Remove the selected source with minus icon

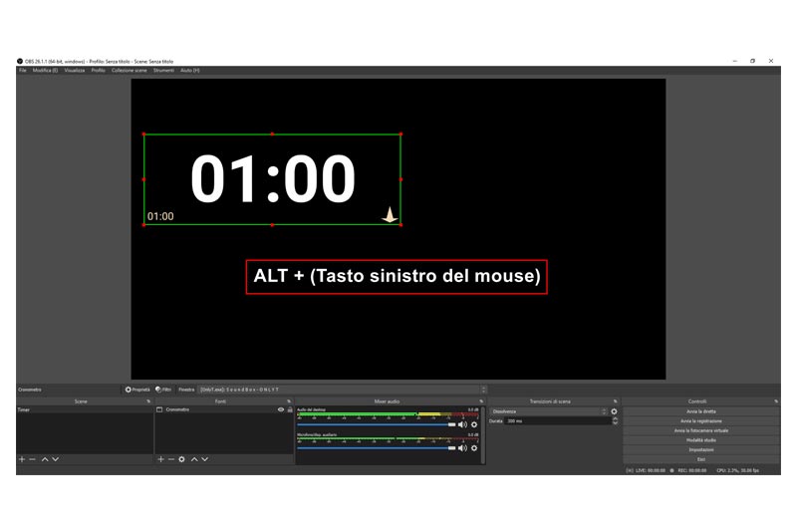[x=171, y=459]
